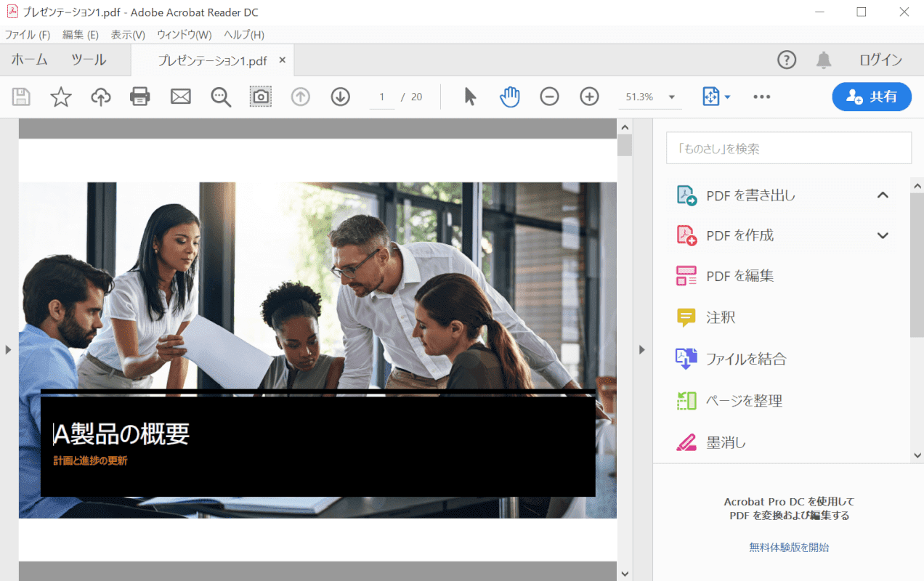Activate the snapshot camera tool
924x581 pixels.
261,97
